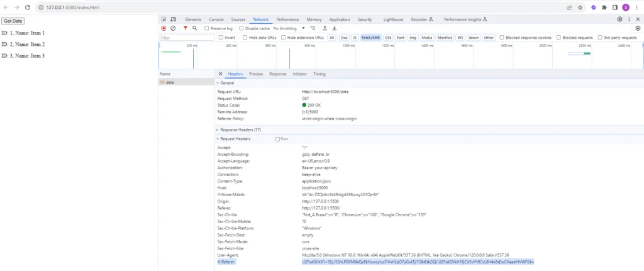644x271 pixels.
Task: Close the request details pane
Action: (x=220, y=74)
